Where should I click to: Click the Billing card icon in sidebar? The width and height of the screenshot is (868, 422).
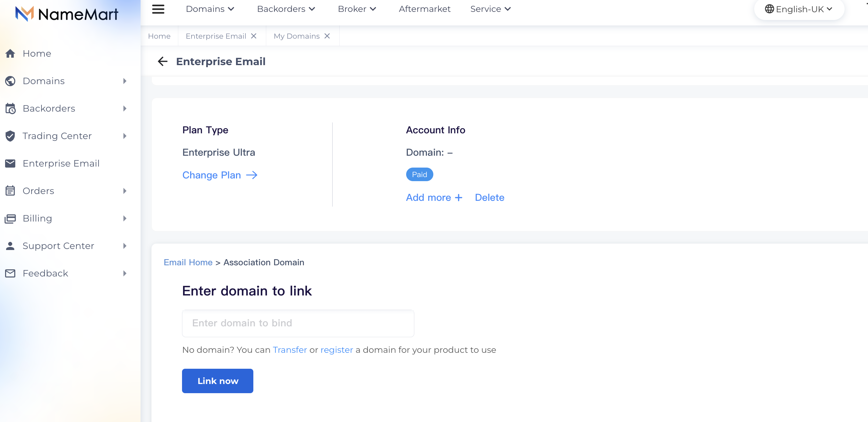tap(10, 218)
